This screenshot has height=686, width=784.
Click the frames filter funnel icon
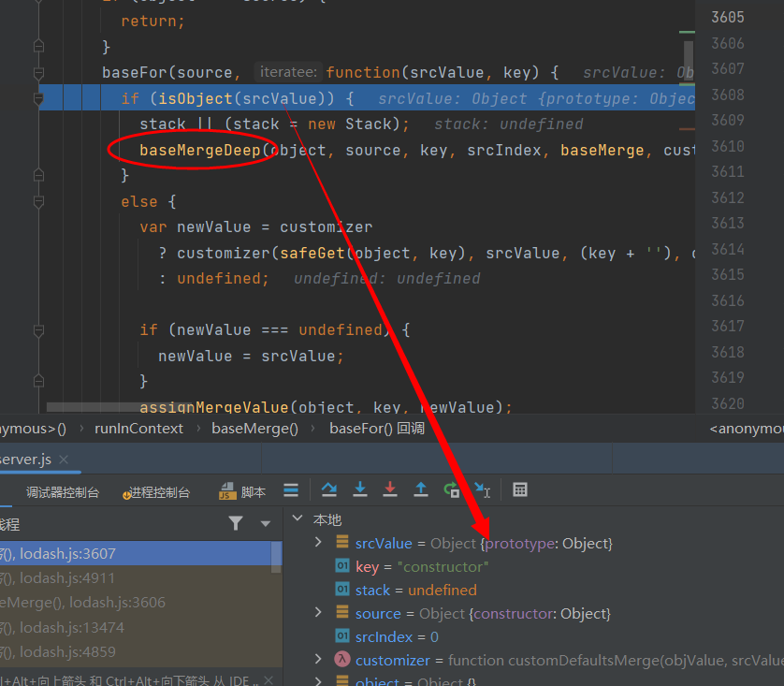236,523
